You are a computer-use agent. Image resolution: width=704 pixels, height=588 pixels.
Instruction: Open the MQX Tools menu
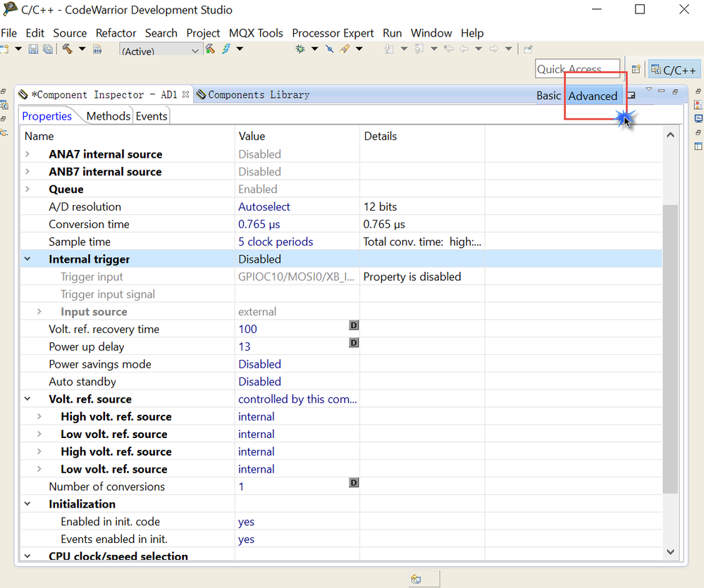click(x=256, y=33)
